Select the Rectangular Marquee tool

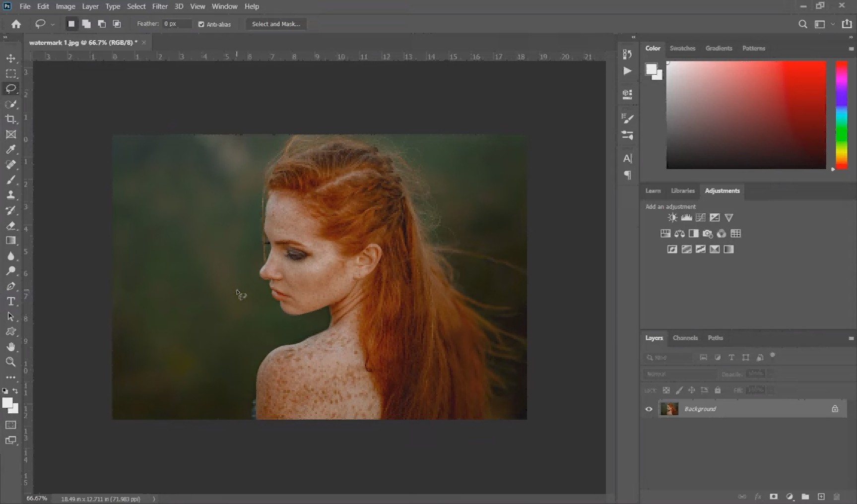pyautogui.click(x=11, y=73)
